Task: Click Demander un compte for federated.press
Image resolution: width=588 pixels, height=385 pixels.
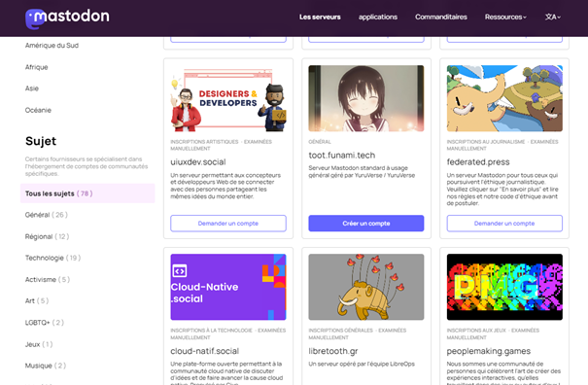Action: click(504, 224)
